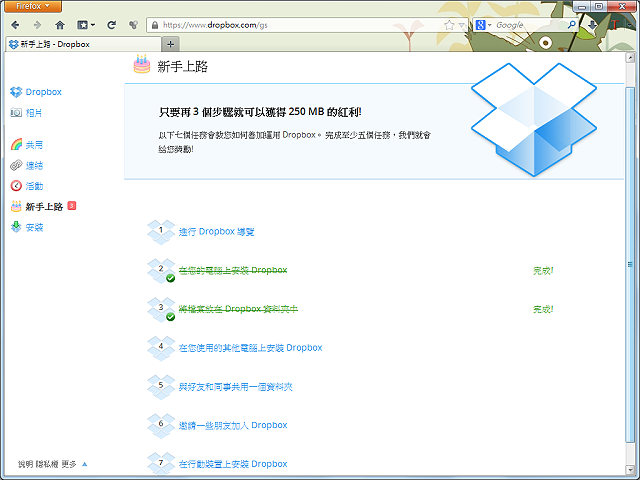Screen dimensions: 640x480
Task: Click the search magnifier icon
Action: pos(571,25)
